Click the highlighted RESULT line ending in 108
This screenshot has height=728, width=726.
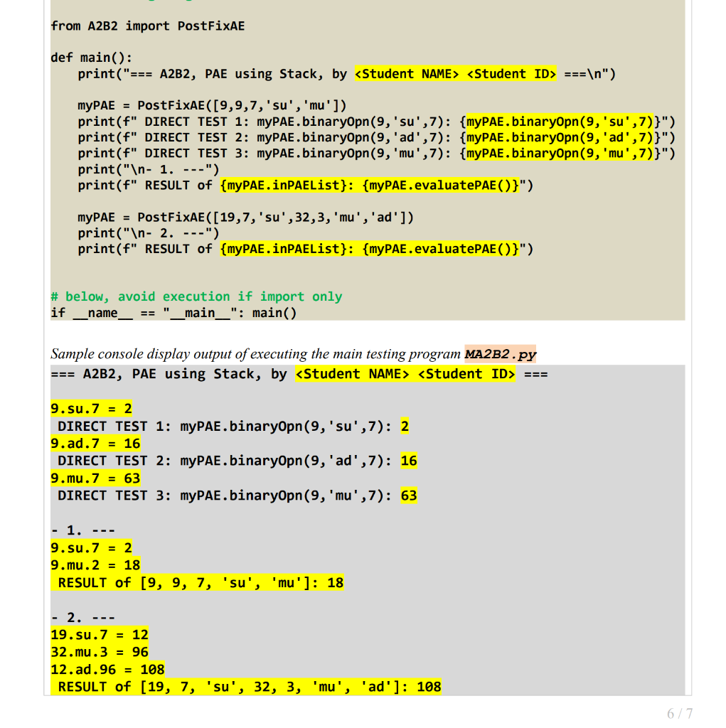click(246, 686)
